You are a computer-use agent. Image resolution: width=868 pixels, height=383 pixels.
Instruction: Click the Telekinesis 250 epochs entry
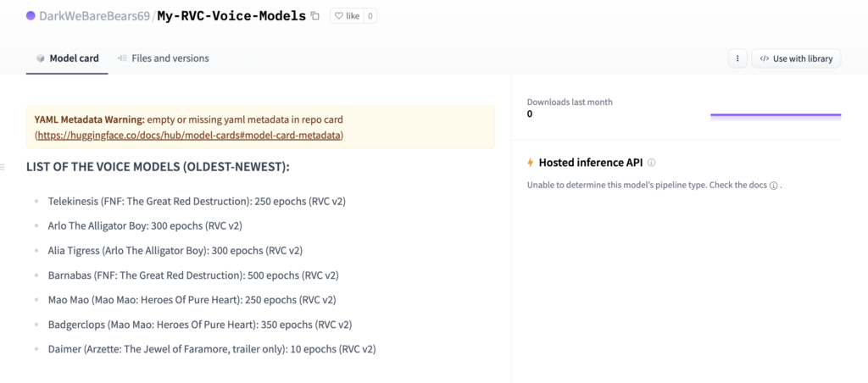(x=197, y=202)
